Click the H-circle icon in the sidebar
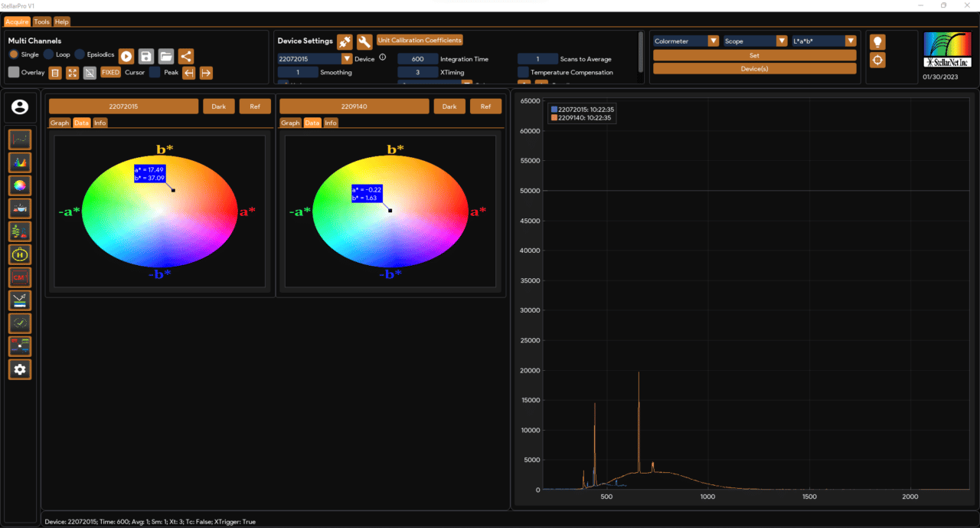Image resolution: width=980 pixels, height=528 pixels. 19,254
